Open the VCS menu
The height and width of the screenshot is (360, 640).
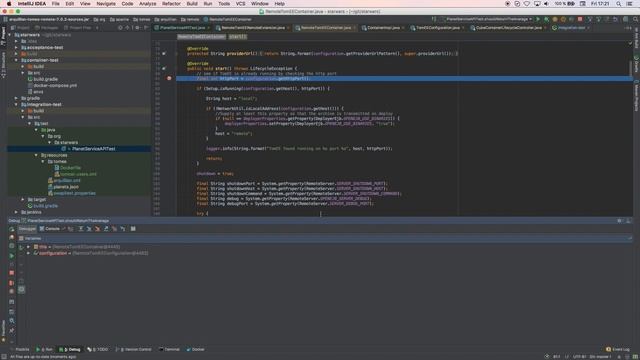click(240, 4)
